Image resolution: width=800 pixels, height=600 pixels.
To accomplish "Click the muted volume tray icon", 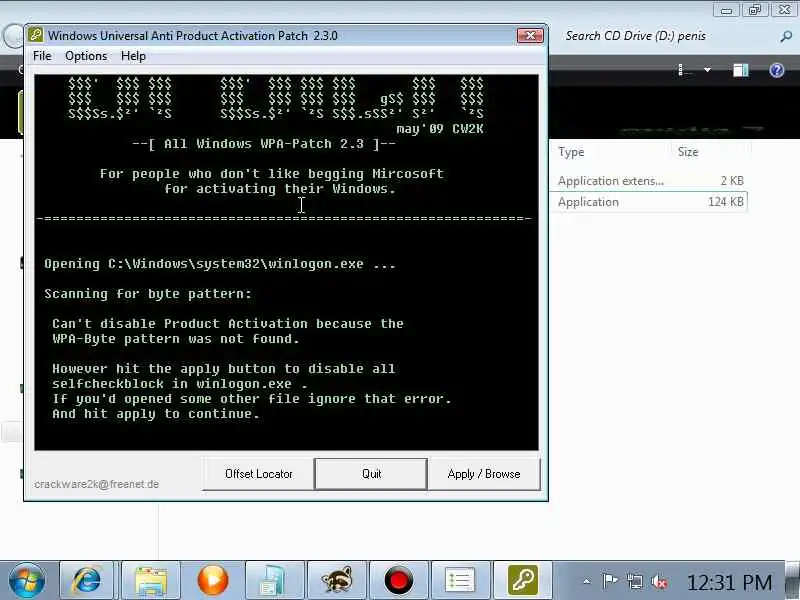I will coord(659,582).
